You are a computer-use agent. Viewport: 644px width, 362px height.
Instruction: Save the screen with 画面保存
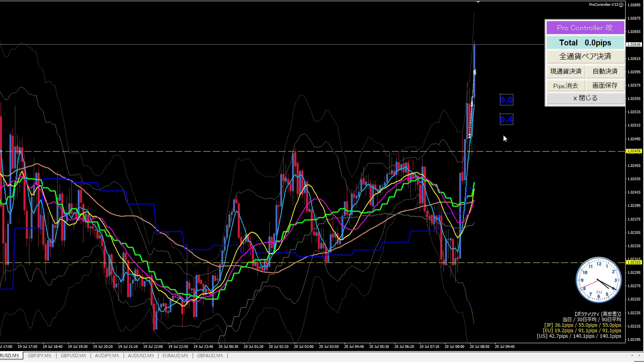coord(605,85)
